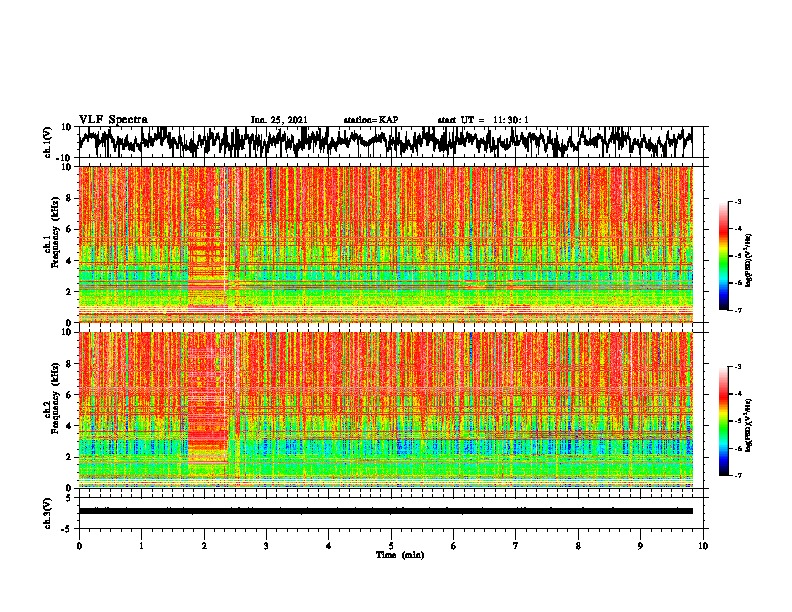Click time-axis tick label "6"
Viewport: 792px width, 612px height.
tap(454, 546)
